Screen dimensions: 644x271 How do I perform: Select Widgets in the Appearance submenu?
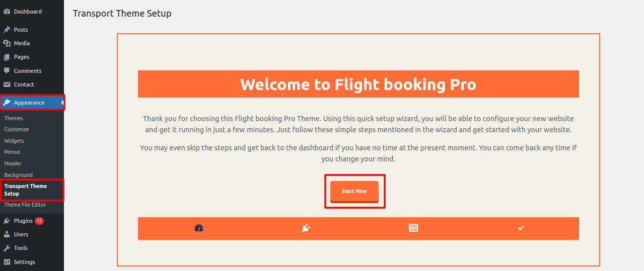14,141
